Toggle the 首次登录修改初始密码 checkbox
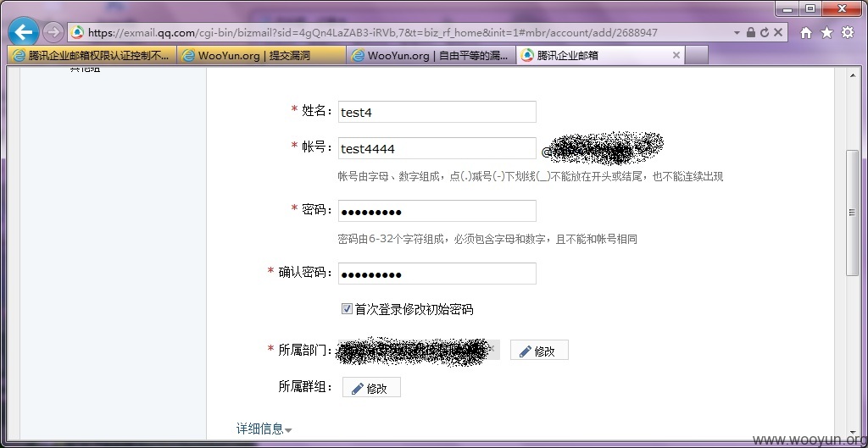The width and height of the screenshot is (868, 448). coord(347,308)
